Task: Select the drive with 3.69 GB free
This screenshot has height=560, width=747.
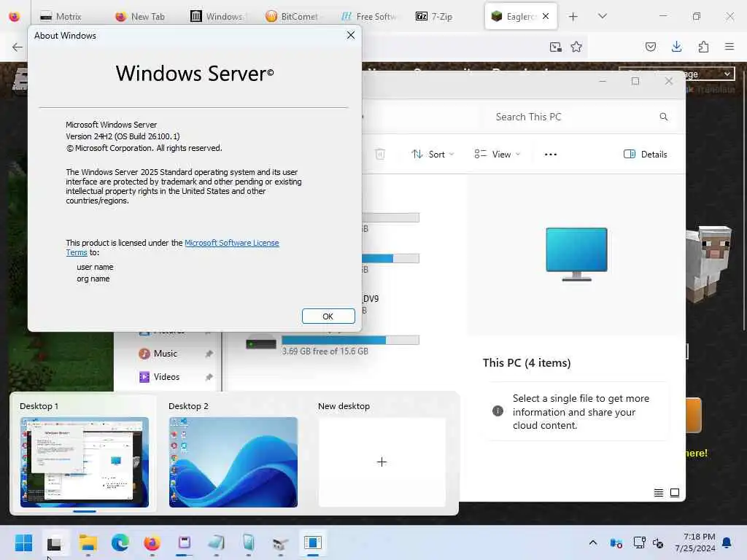Action: pos(333,344)
